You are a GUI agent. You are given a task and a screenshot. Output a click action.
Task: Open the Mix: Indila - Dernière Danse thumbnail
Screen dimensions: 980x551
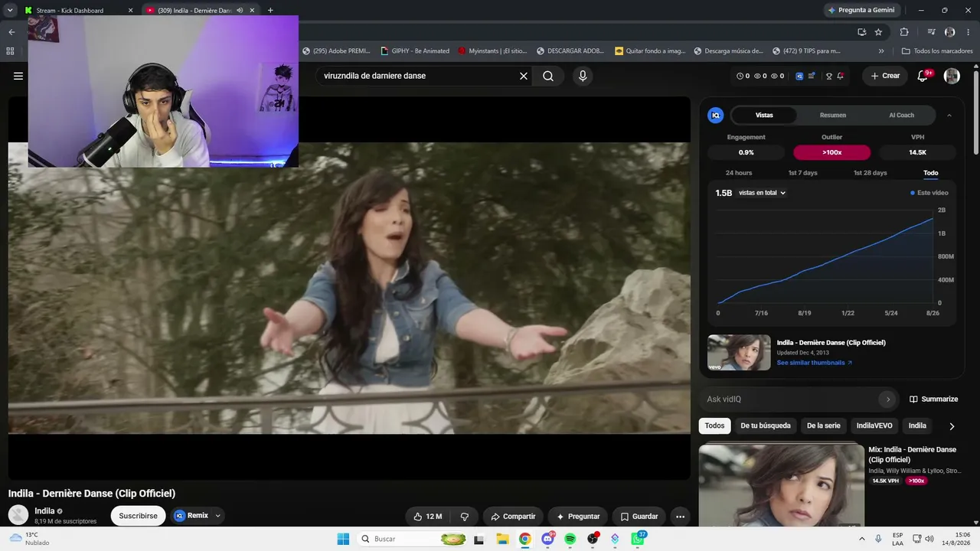[781, 485]
